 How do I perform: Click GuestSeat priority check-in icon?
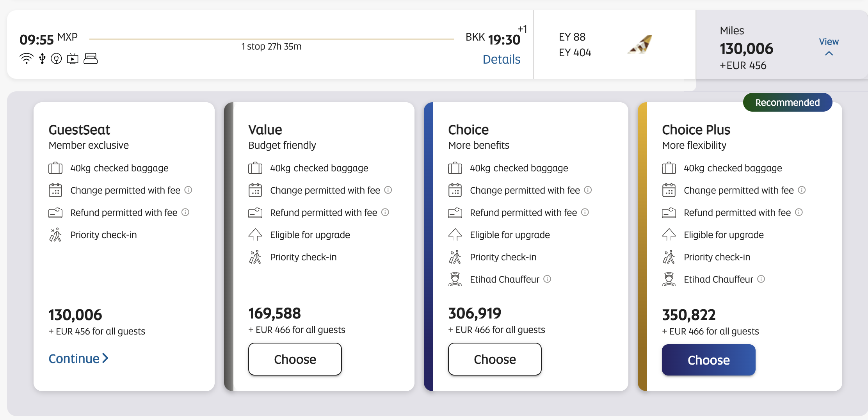[x=55, y=235]
